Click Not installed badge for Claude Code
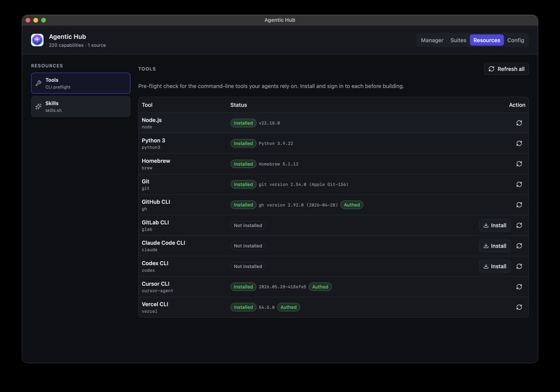 (x=248, y=246)
